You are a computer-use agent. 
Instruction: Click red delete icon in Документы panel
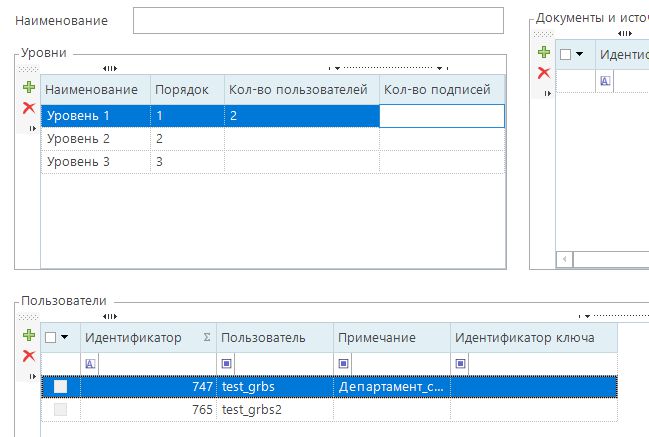point(544,72)
